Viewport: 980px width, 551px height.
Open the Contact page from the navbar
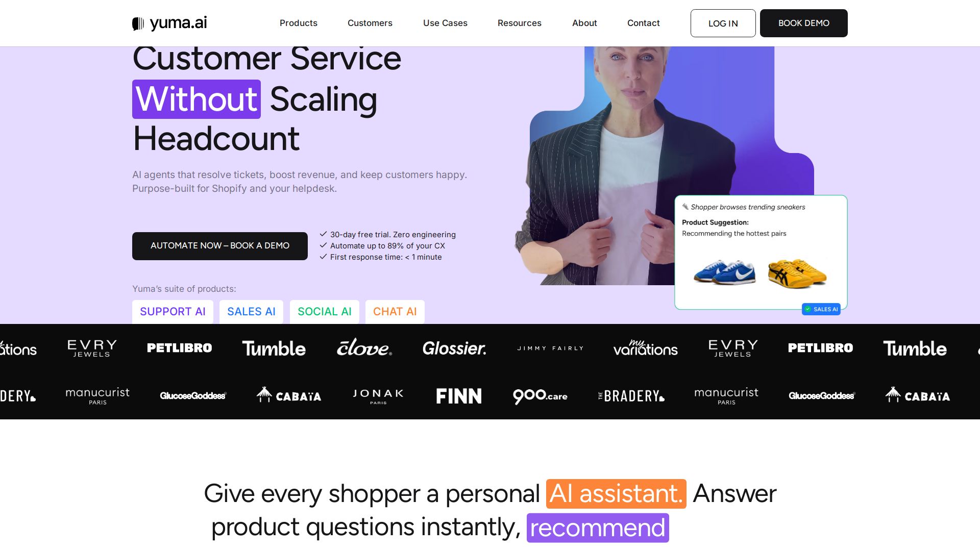click(644, 23)
